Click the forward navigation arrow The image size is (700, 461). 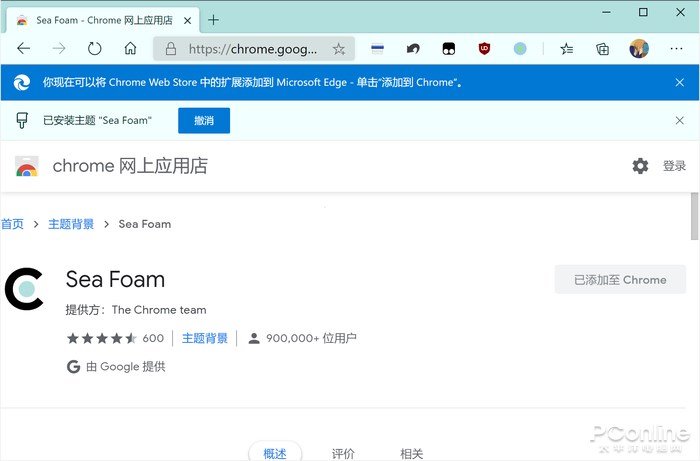coord(59,48)
